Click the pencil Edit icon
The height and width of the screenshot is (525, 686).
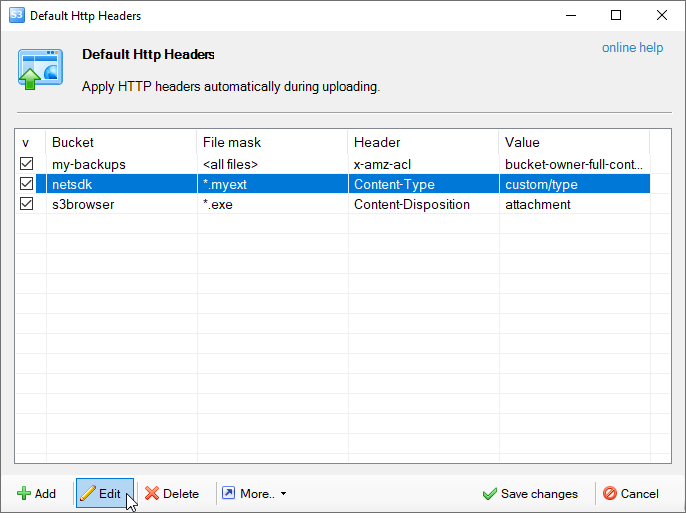click(x=88, y=494)
